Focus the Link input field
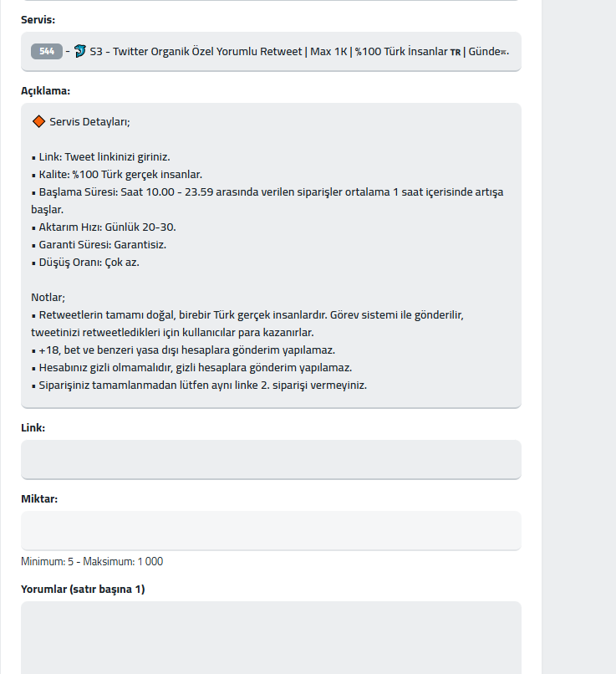This screenshot has height=674, width=616. point(271,459)
